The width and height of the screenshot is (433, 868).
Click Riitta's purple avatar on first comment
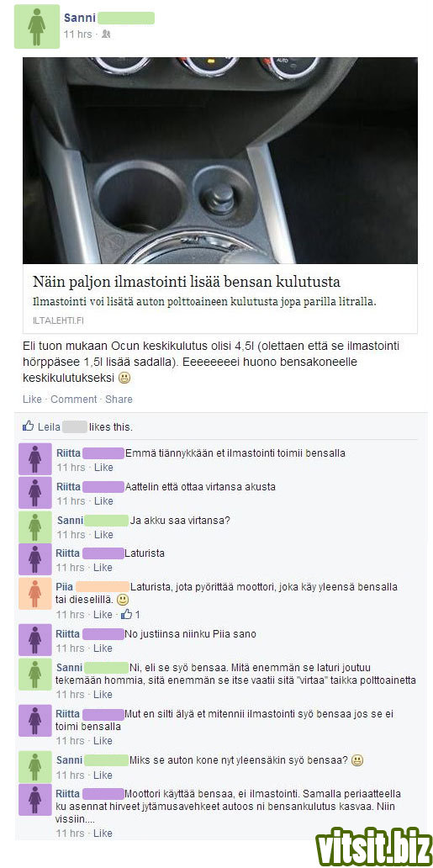click(x=34, y=459)
